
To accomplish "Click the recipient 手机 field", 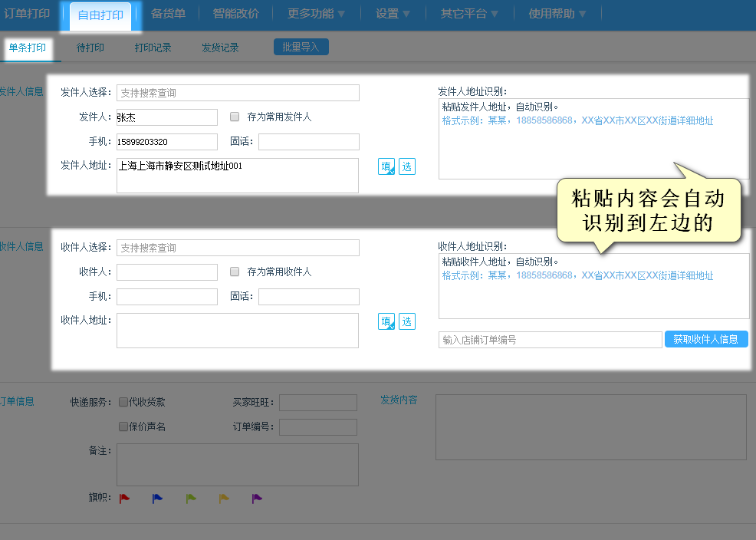I will click(x=167, y=297).
